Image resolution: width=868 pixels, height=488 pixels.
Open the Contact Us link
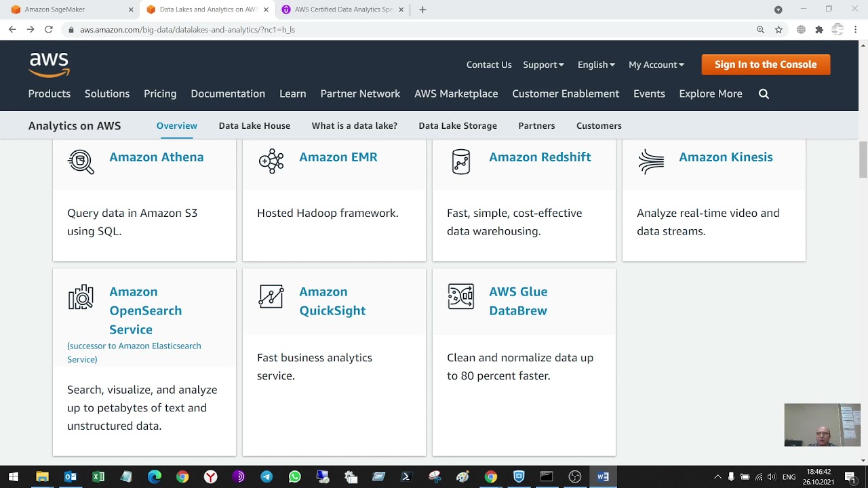point(489,64)
